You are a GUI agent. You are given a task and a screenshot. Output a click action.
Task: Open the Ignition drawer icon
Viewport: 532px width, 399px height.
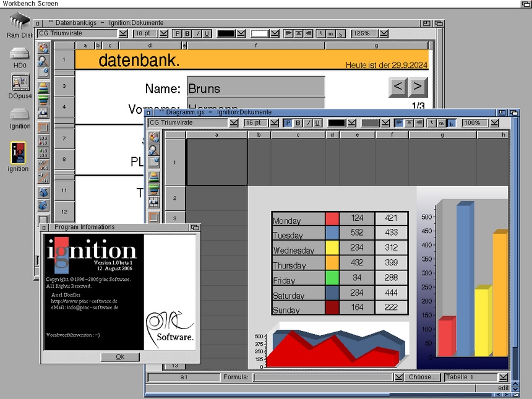tap(20, 119)
